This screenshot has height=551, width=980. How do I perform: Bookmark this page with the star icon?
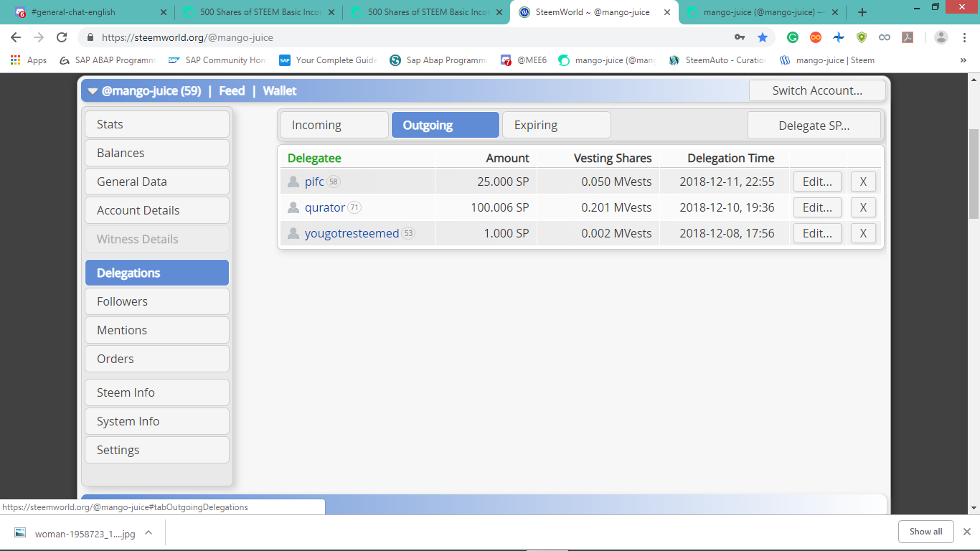coord(763,37)
